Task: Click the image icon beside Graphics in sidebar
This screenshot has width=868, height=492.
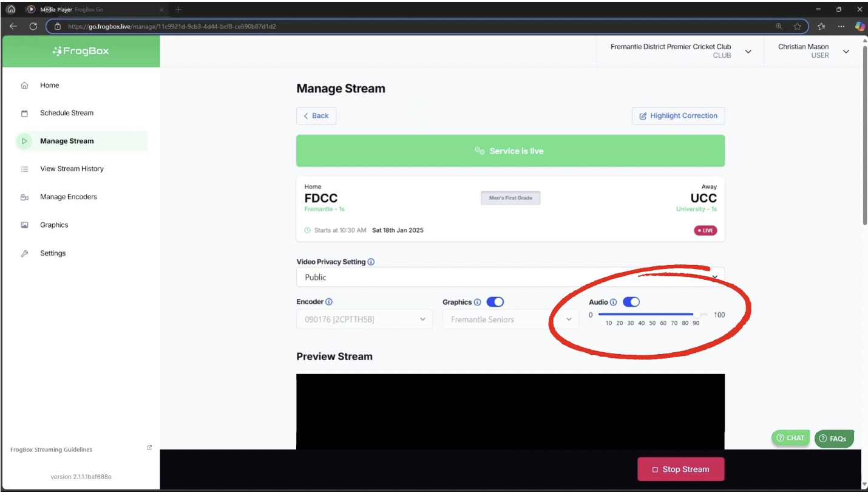Action: pyautogui.click(x=25, y=225)
